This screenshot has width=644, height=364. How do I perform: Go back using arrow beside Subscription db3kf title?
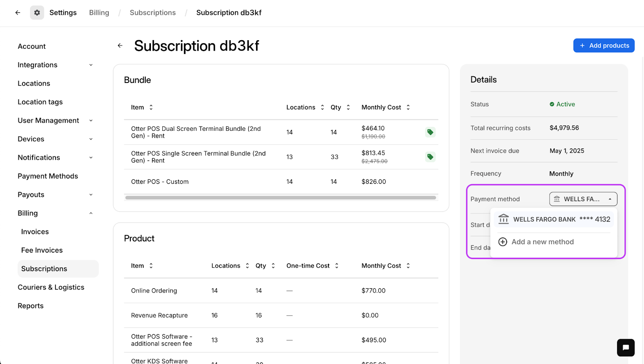120,45
